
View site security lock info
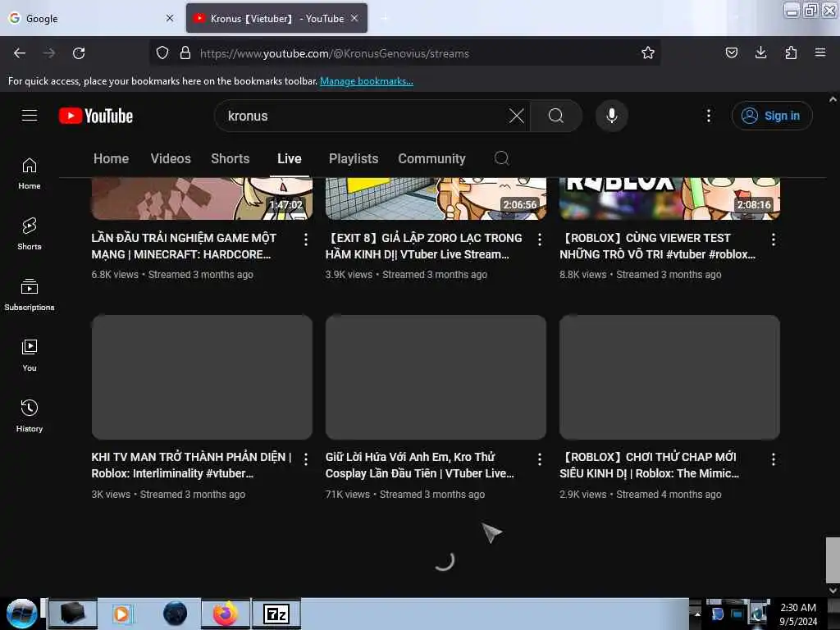coord(185,53)
